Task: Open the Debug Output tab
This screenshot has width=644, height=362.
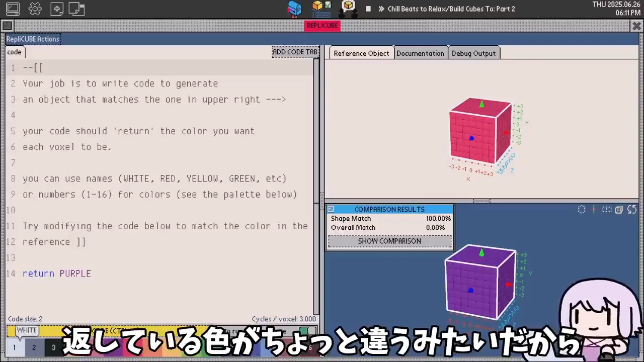Action: pyautogui.click(x=473, y=53)
